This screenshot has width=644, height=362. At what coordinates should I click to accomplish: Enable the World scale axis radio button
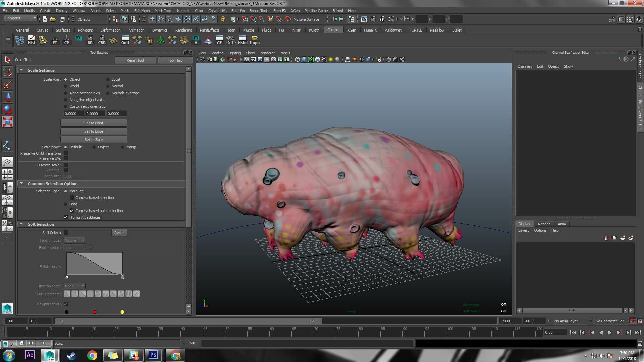coord(65,86)
